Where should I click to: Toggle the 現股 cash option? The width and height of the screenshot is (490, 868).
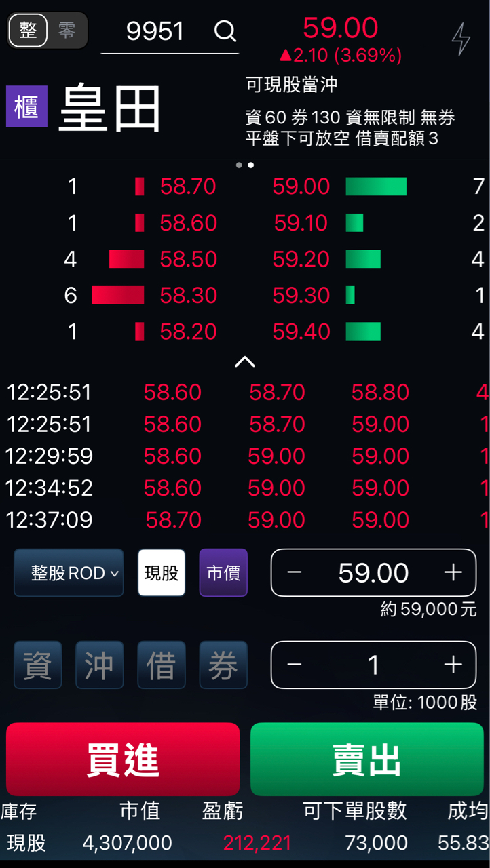(x=162, y=573)
